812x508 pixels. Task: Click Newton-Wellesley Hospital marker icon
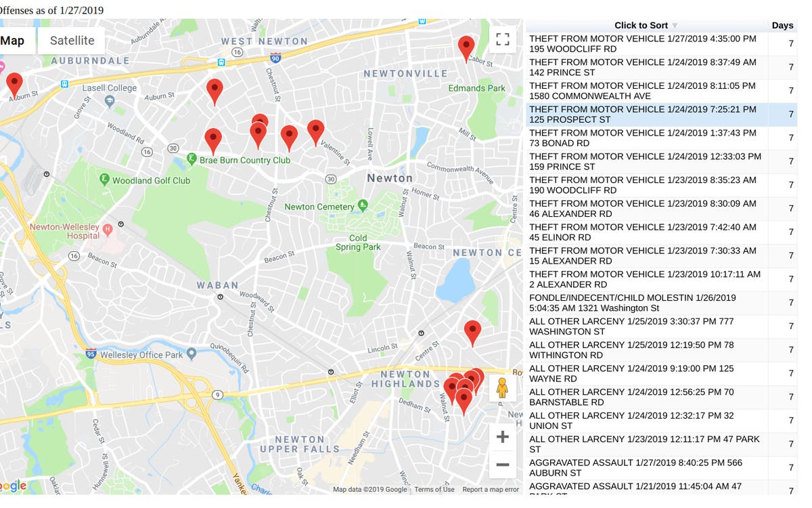pyautogui.click(x=107, y=231)
